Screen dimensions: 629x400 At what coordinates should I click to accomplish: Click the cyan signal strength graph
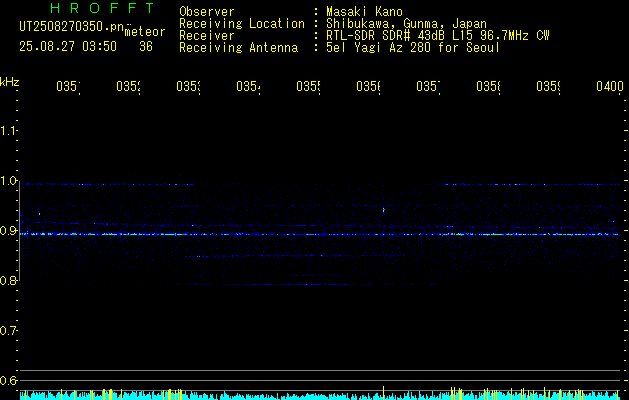319,394
